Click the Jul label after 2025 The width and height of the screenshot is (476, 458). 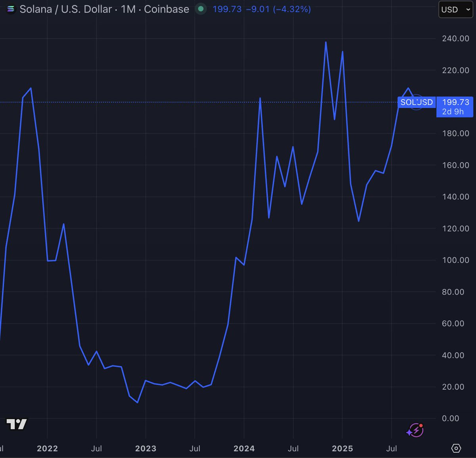pyautogui.click(x=392, y=448)
